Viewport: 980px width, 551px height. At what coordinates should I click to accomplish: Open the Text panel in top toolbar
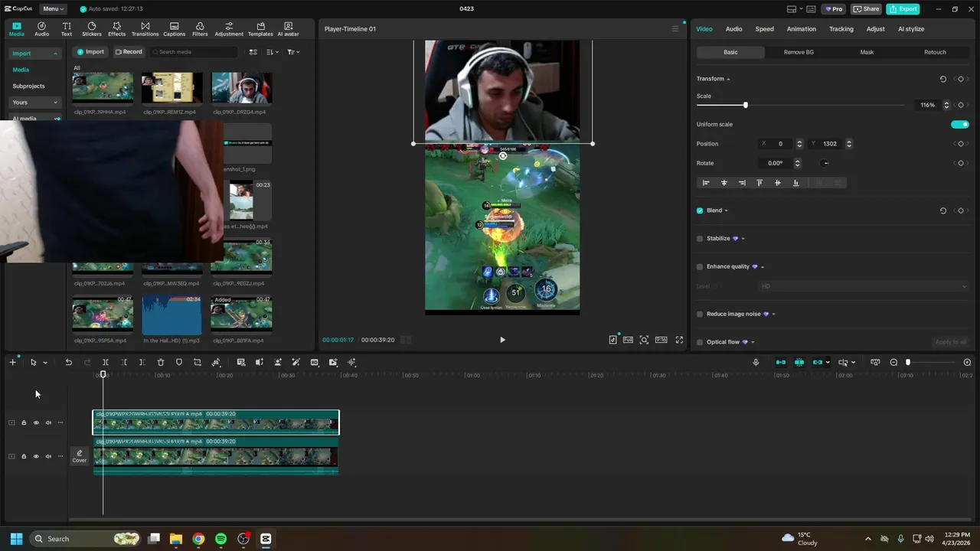tap(67, 29)
